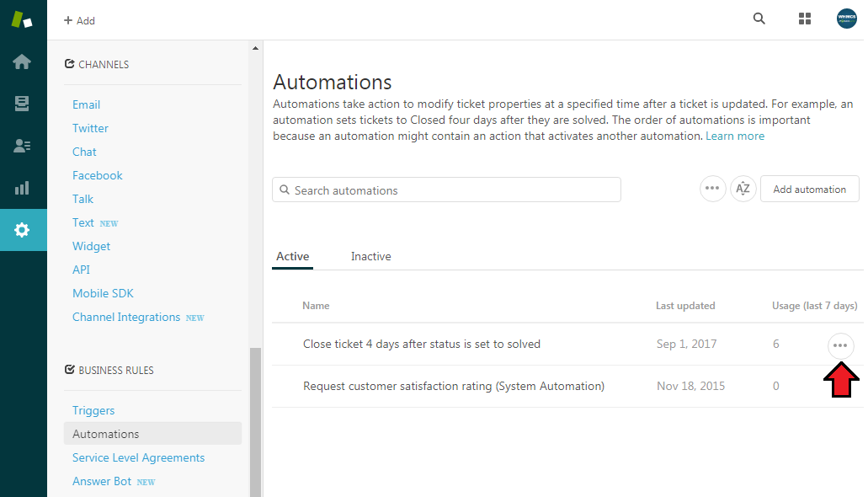Viewport: 868px width, 497px height.
Task: Open the Email channel settings
Action: pos(87,104)
